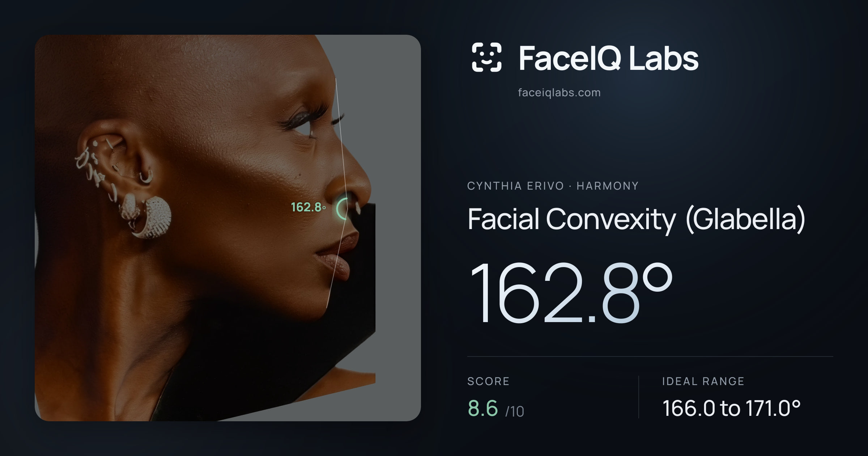Click the green 162.8° angle label on photo
Screen dimensions: 868x456
click(308, 207)
